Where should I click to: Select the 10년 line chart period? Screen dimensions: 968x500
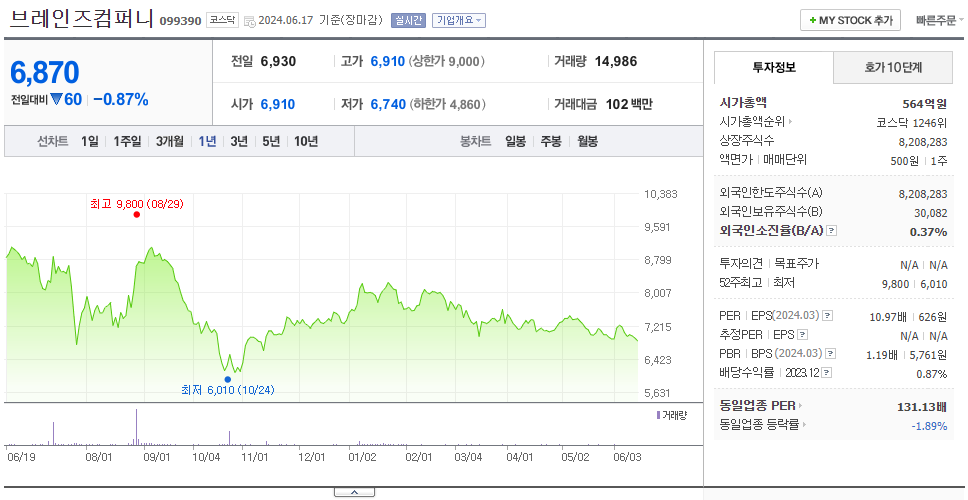306,141
